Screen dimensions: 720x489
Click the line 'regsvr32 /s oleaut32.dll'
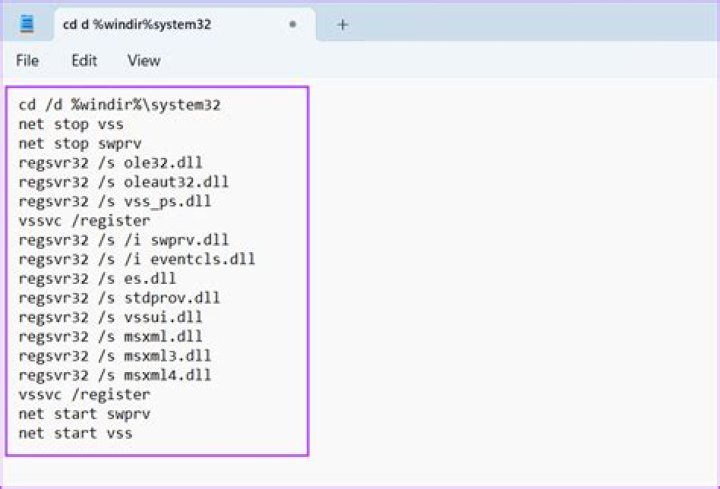click(124, 182)
